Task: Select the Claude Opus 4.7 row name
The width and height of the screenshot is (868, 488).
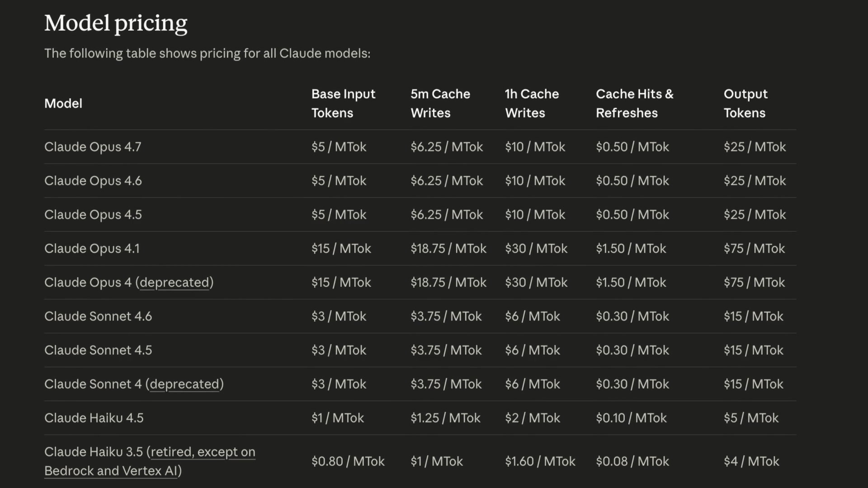Action: 93,147
